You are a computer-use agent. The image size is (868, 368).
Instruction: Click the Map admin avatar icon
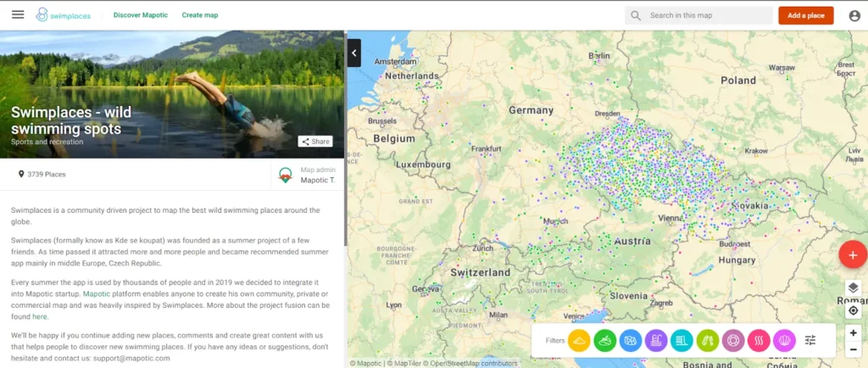[x=285, y=175]
